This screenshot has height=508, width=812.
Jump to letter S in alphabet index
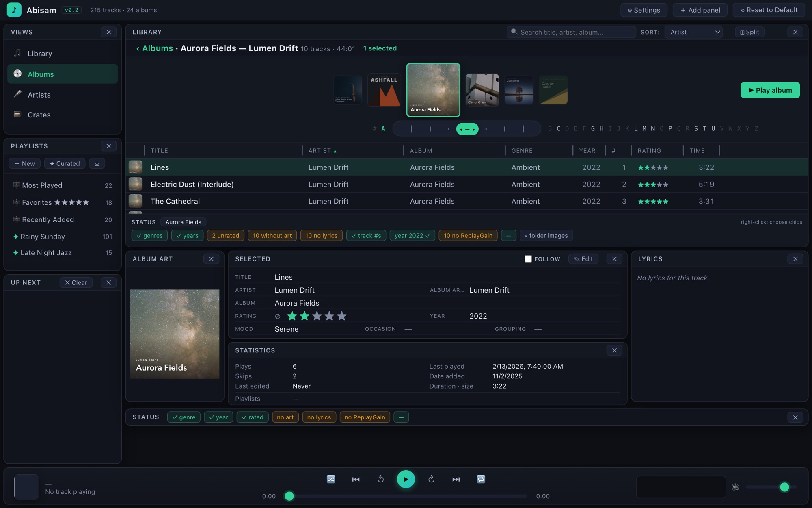tap(696, 129)
